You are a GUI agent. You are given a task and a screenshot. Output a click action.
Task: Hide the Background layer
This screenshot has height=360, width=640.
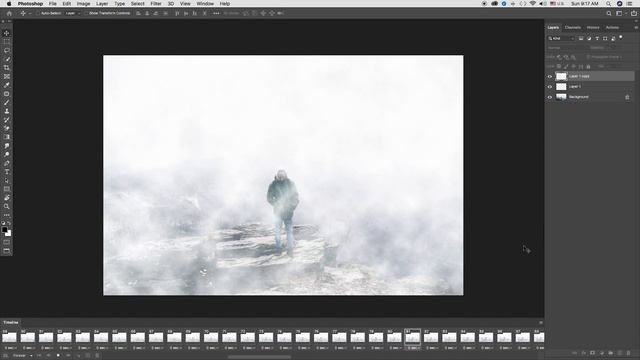pos(549,97)
